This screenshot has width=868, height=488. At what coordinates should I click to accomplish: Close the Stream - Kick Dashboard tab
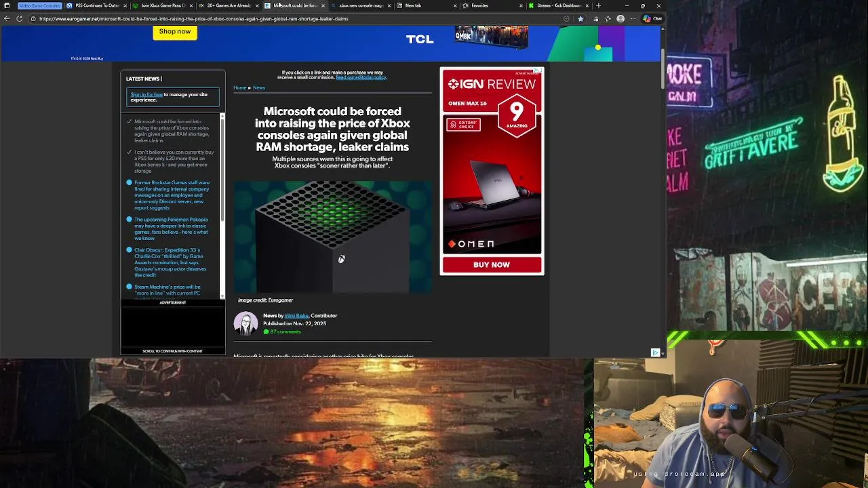(587, 5)
